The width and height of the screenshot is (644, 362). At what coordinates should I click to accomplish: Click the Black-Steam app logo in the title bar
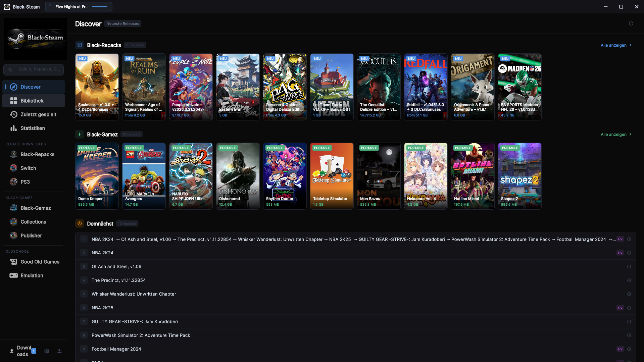click(7, 7)
